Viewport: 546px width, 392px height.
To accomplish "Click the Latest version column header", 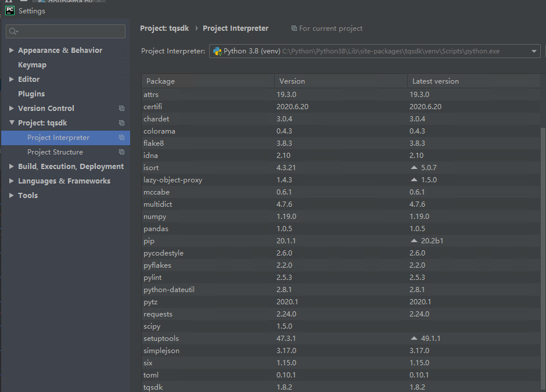I will tap(474, 81).
